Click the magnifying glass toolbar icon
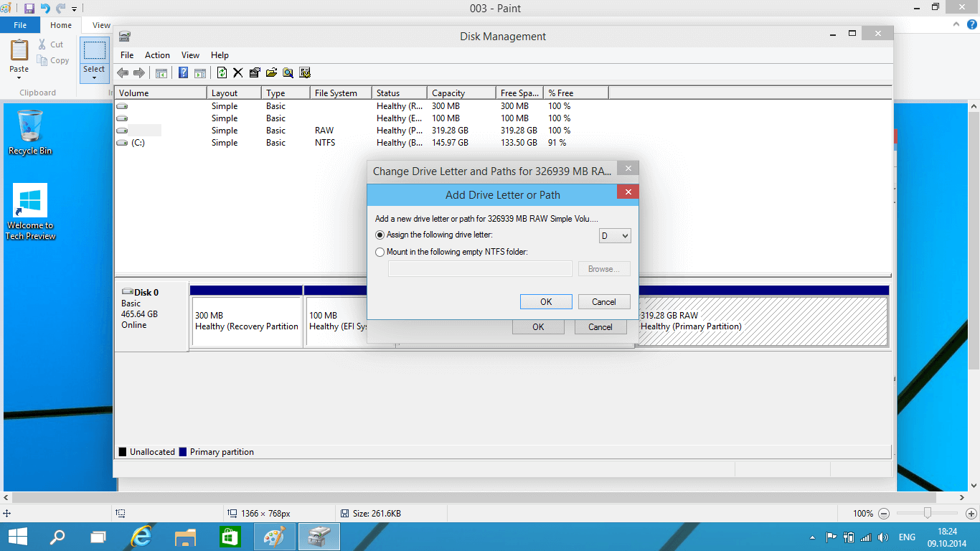980x551 pixels. click(x=288, y=72)
